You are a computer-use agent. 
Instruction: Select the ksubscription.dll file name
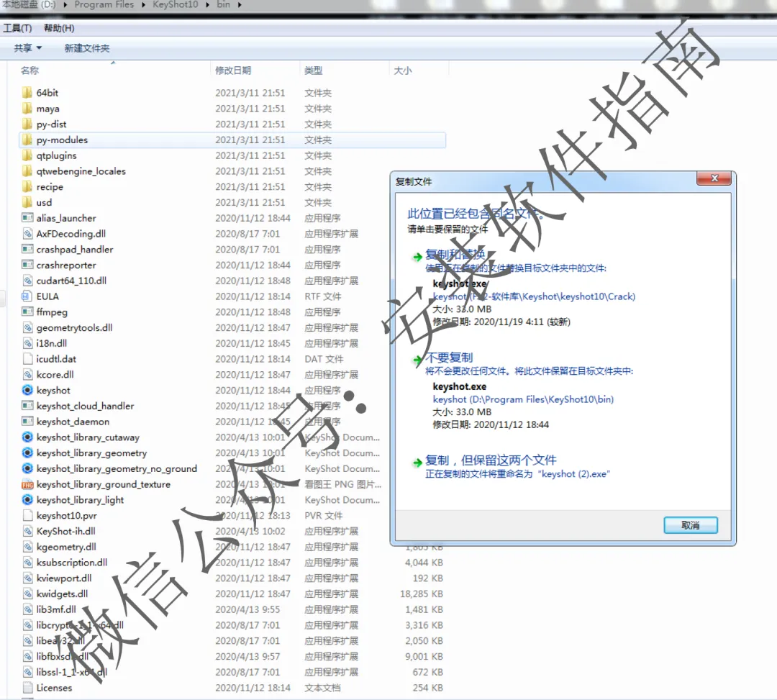point(72,563)
